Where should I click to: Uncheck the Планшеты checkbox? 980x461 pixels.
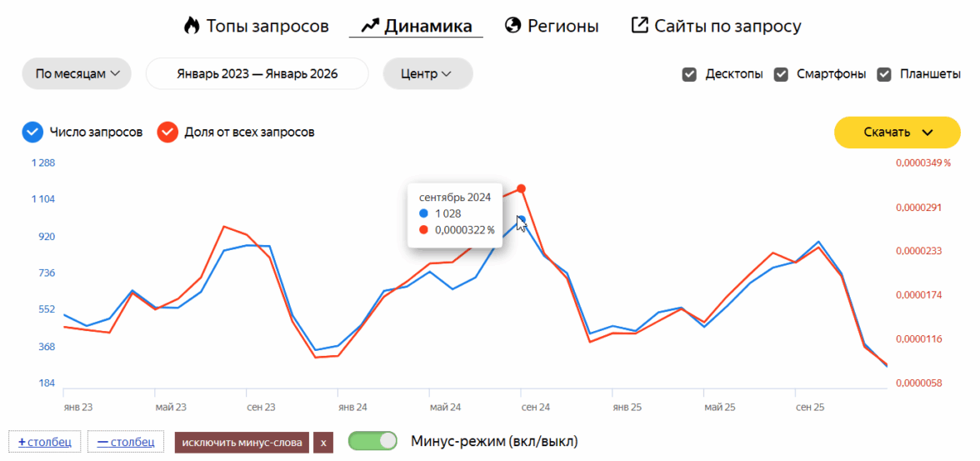pos(884,74)
